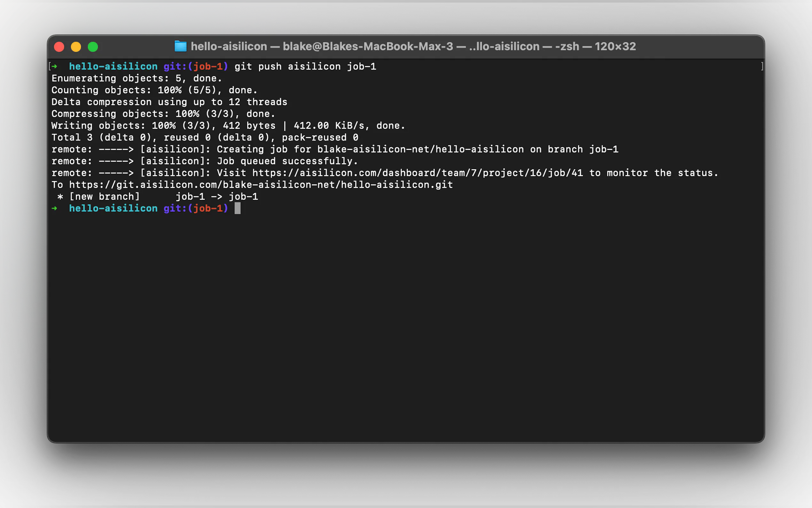812x508 pixels.
Task: Minimize the terminal with the yellow button
Action: click(x=76, y=47)
